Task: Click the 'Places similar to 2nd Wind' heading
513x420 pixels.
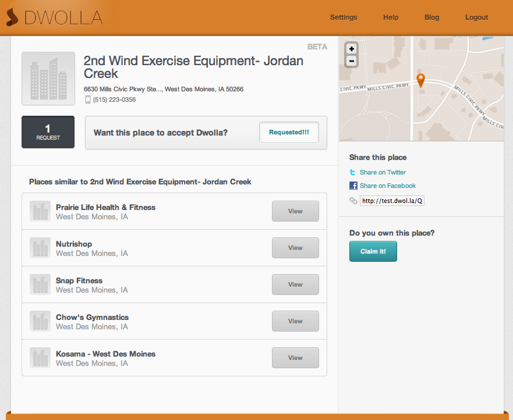Action: point(140,181)
